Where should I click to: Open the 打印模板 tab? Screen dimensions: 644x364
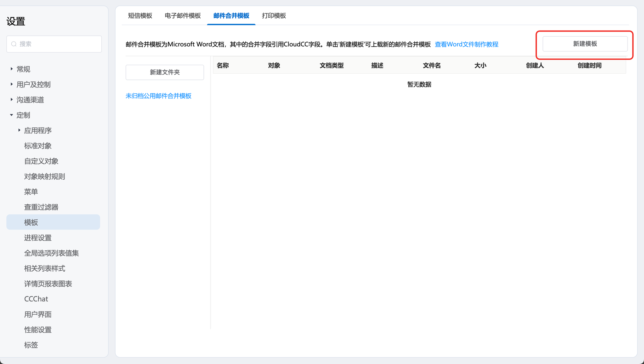click(274, 16)
